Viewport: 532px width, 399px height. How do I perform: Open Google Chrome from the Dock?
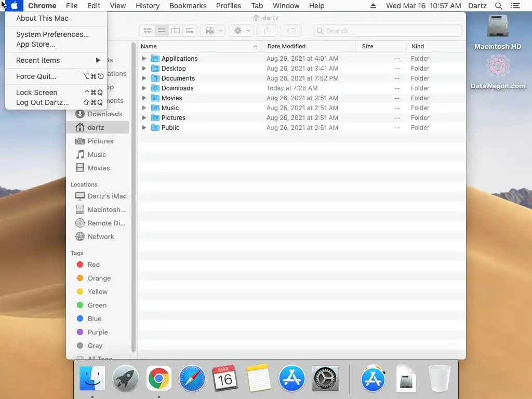[x=159, y=378]
